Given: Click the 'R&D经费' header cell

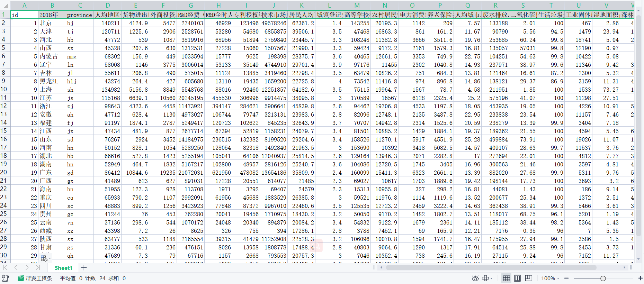Looking at the screenshot, I should (x=191, y=15).
